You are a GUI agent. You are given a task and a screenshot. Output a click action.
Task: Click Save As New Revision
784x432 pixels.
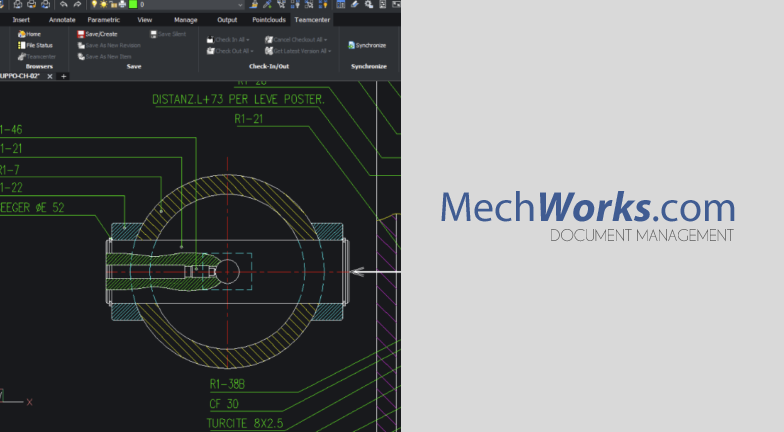[x=109, y=46]
